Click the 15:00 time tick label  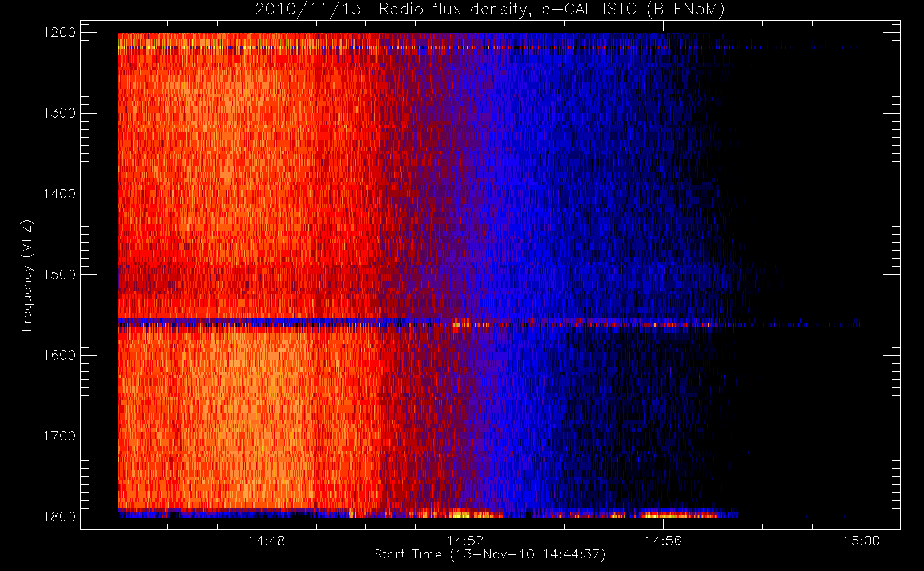862,541
